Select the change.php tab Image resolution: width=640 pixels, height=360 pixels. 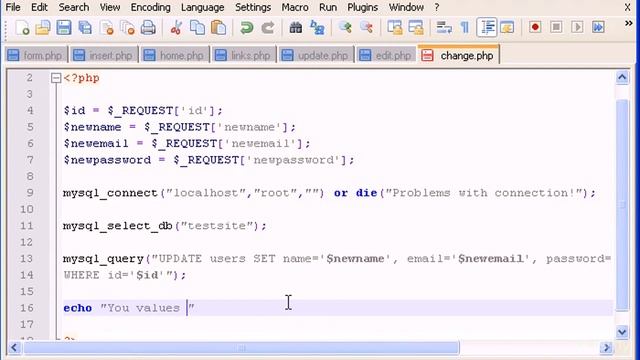(458, 55)
